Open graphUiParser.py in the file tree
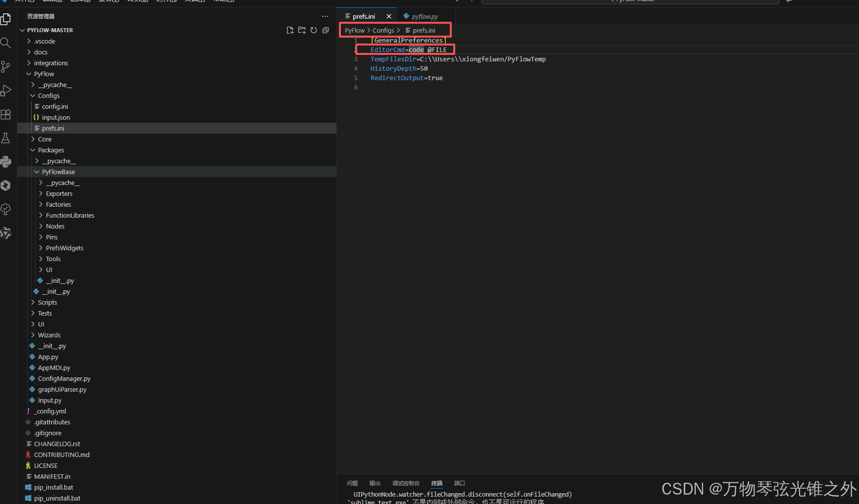This screenshot has height=504, width=859. click(x=62, y=389)
